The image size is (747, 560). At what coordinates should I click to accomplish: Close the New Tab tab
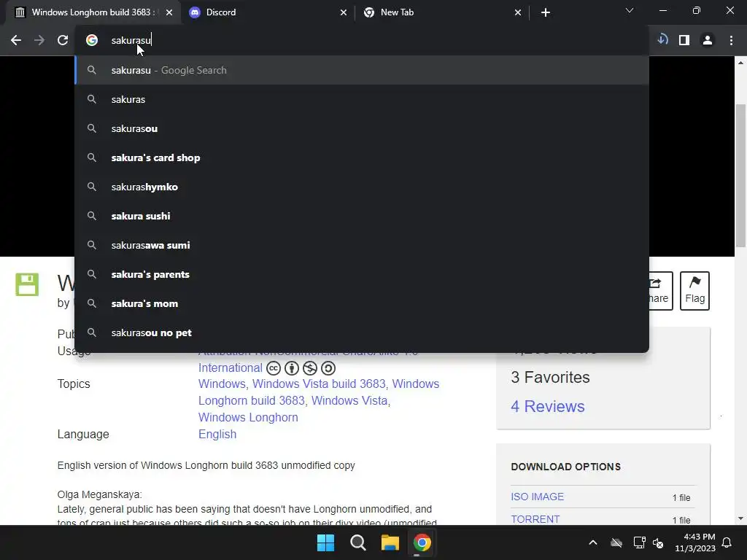tap(518, 12)
